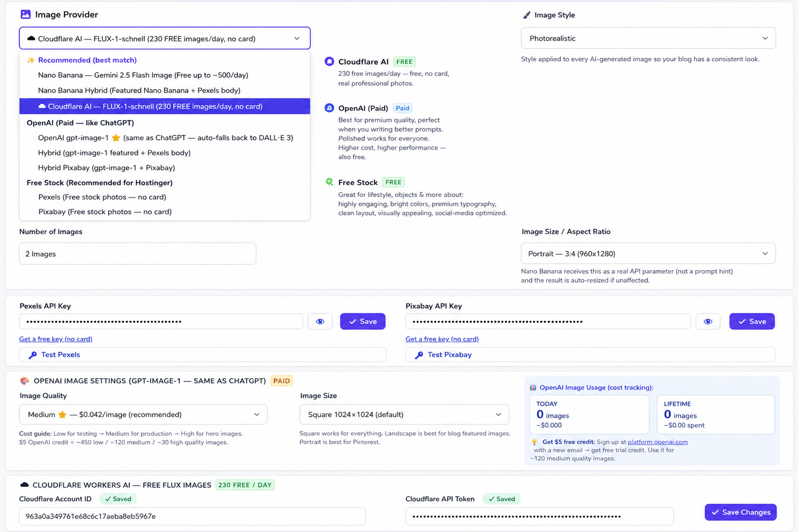Image resolution: width=798 pixels, height=532 pixels.
Task: Click the Cloudflare Workers AI cloud icon
Action: tap(24, 485)
